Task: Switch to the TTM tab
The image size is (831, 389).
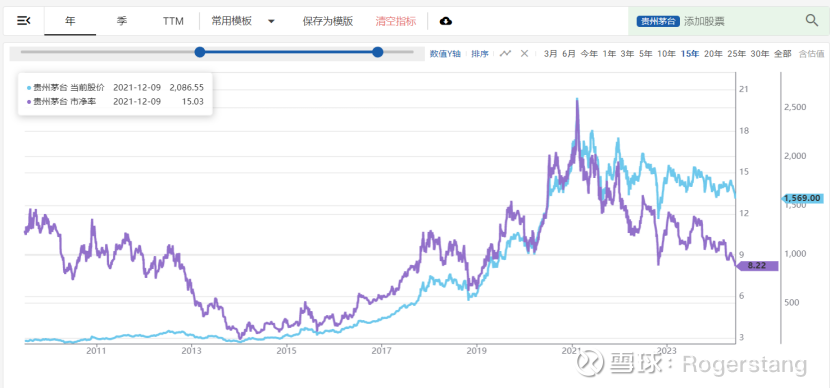Action: point(173,21)
